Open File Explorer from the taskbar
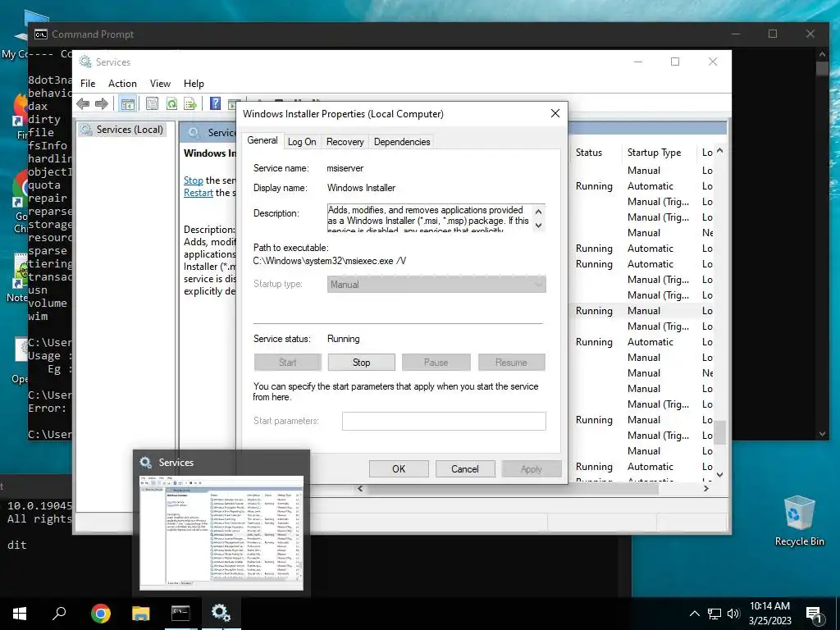Screen dimensions: 840x630 pyautogui.click(x=141, y=613)
